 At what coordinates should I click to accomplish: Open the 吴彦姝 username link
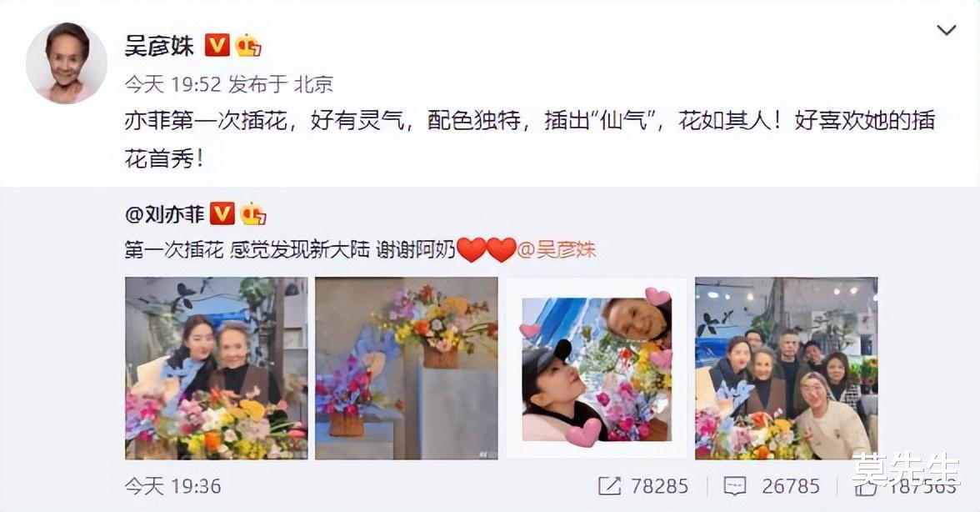coord(159,46)
